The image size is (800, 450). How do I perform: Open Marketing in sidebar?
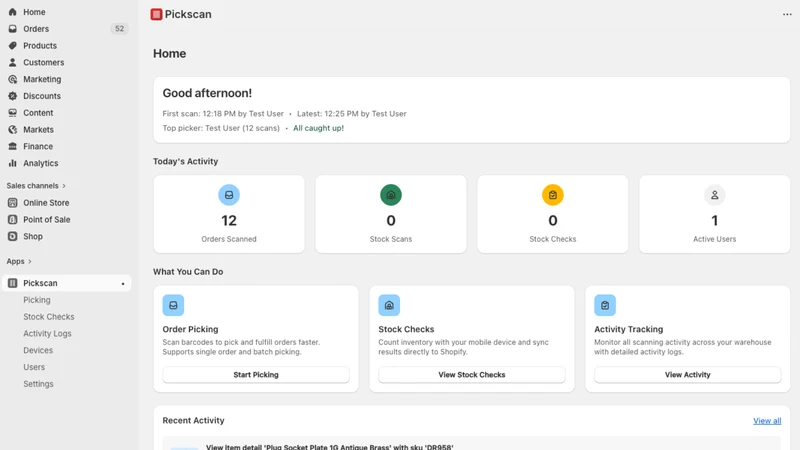click(x=67, y=79)
